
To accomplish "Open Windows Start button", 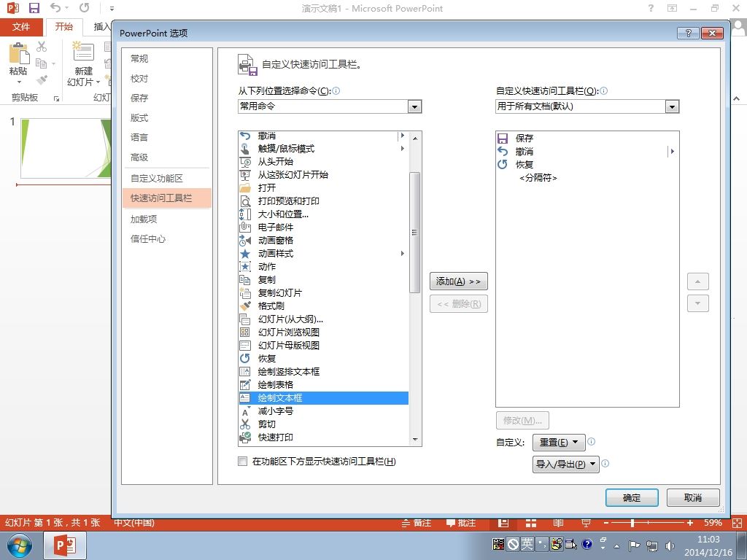I will coord(20,545).
